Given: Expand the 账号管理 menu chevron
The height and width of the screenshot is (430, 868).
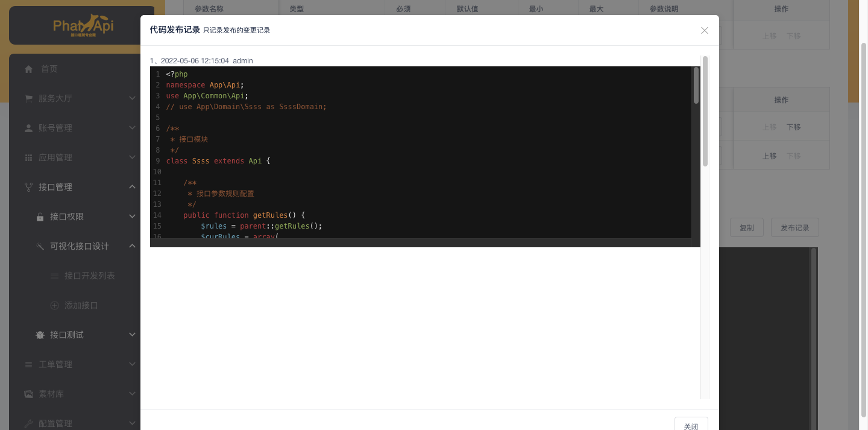Looking at the screenshot, I should point(133,128).
